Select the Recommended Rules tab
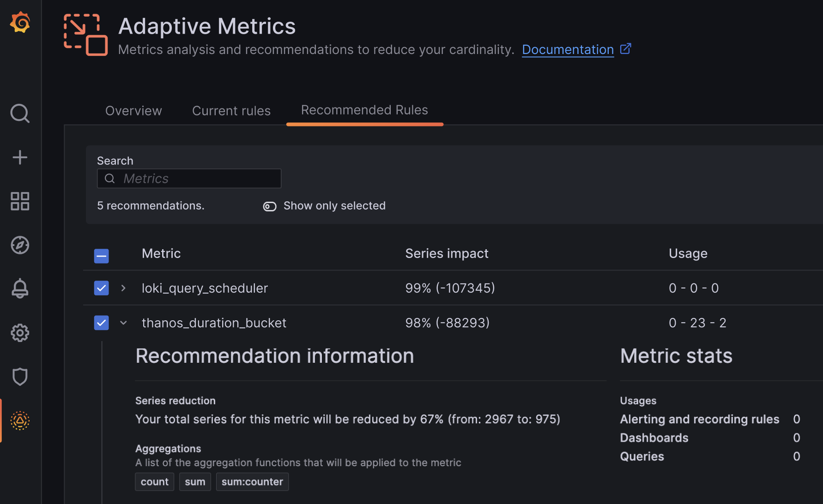Image resolution: width=823 pixels, height=504 pixels. (364, 110)
